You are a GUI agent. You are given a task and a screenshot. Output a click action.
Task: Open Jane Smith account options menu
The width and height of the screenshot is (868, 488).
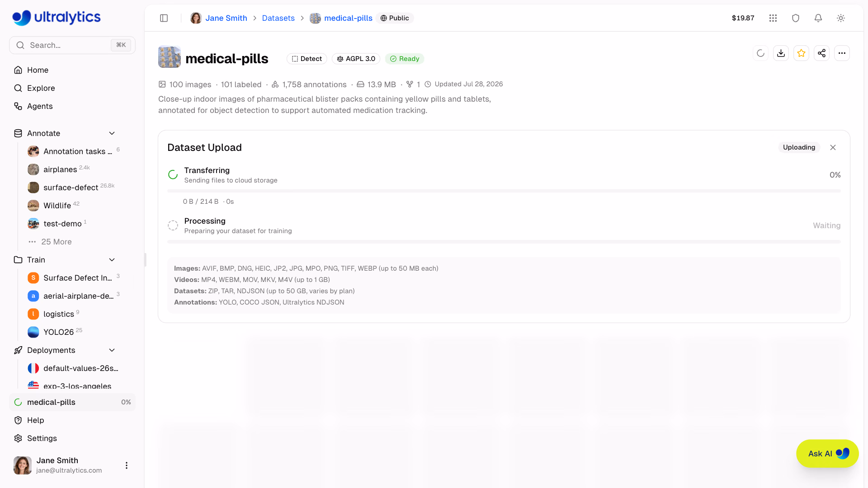coord(127,465)
